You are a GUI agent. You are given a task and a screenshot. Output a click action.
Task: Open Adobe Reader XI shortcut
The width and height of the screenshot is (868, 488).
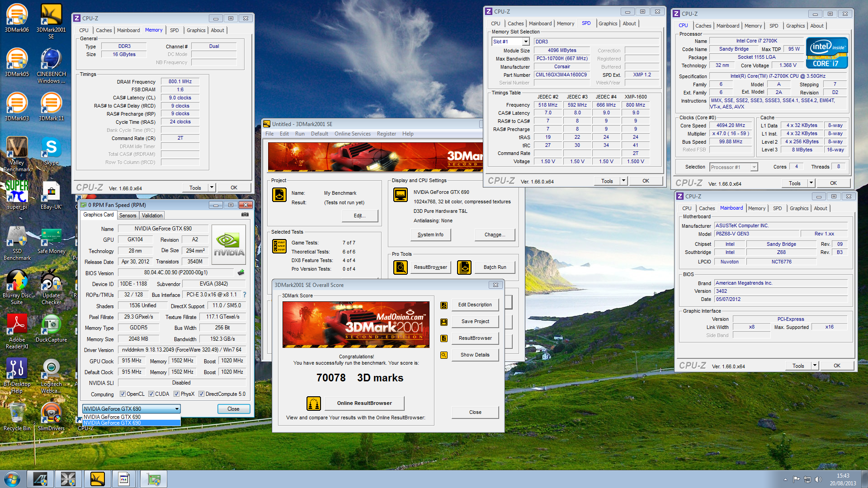[x=17, y=331]
